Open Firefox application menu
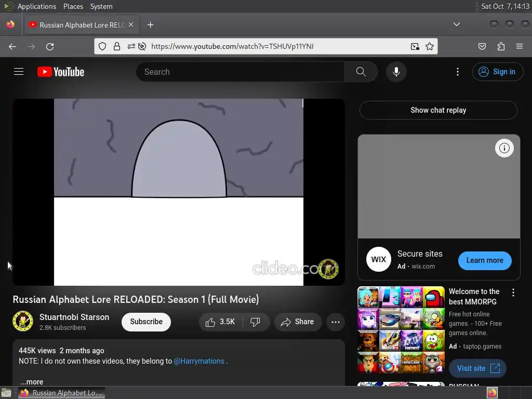532x399 pixels. 520,46
